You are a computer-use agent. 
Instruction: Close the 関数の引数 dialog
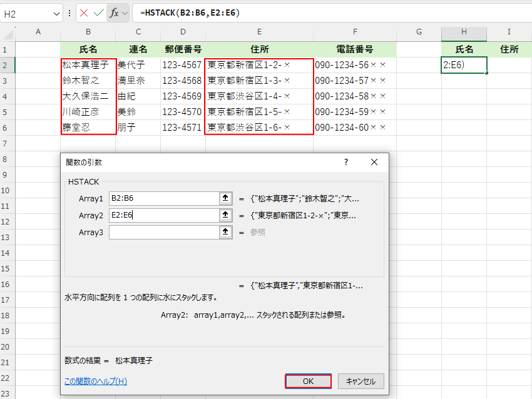(374, 162)
